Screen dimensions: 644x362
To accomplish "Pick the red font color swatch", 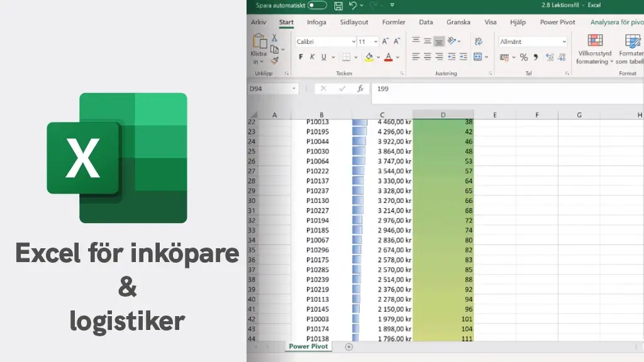I will (x=388, y=57).
